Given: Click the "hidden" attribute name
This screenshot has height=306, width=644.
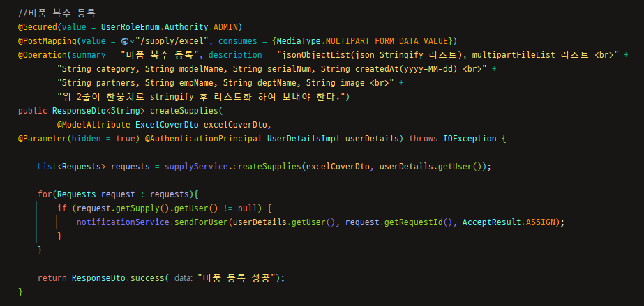Looking at the screenshot, I should 87,139.
